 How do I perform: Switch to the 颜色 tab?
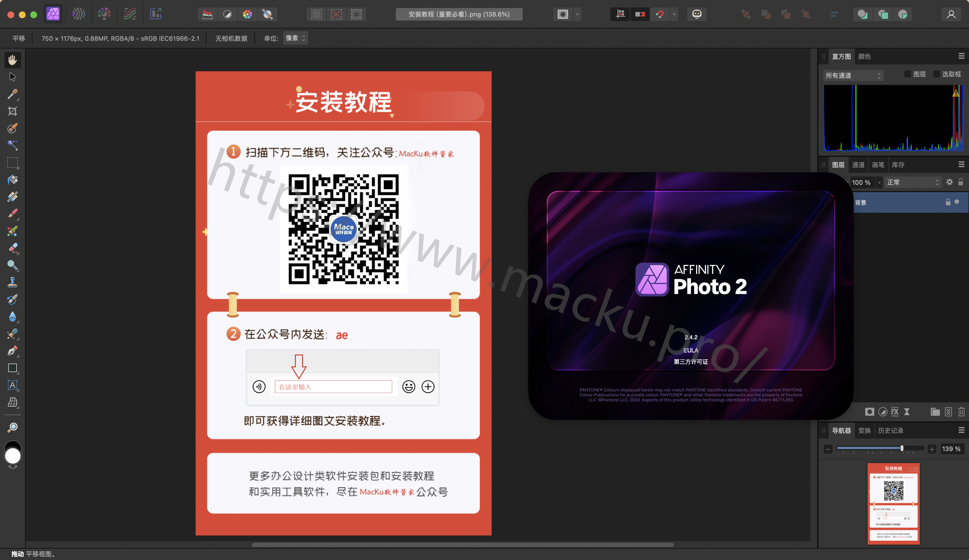(x=864, y=56)
